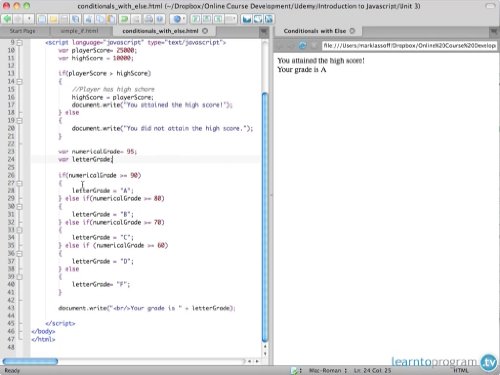Preview in browser using the globe icon
This screenshot has width=500, height=375.
[177, 19]
